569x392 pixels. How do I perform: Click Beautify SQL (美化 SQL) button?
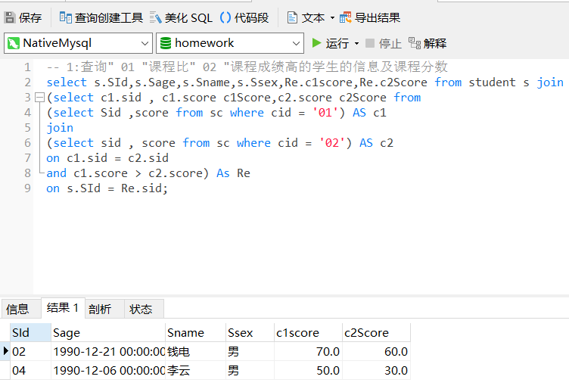(x=181, y=17)
